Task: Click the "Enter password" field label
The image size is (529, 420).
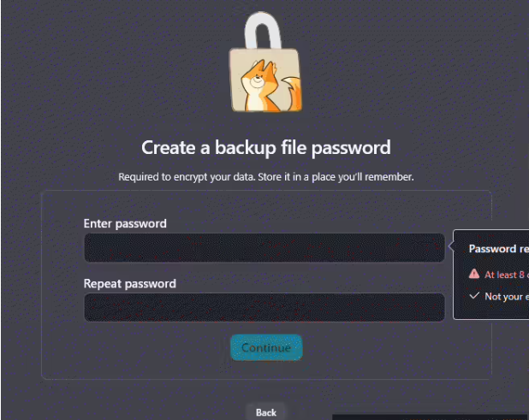Action: 125,223
